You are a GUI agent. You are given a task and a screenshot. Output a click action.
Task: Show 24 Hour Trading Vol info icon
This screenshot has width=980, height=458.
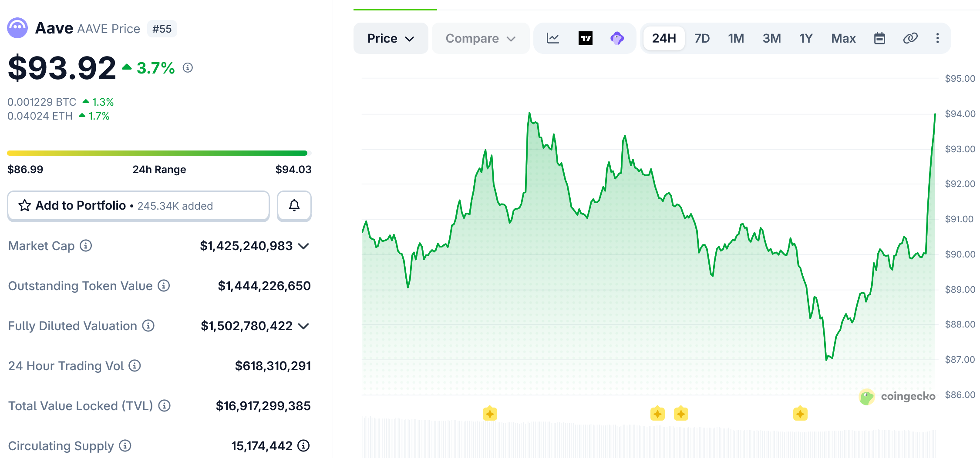click(x=135, y=366)
